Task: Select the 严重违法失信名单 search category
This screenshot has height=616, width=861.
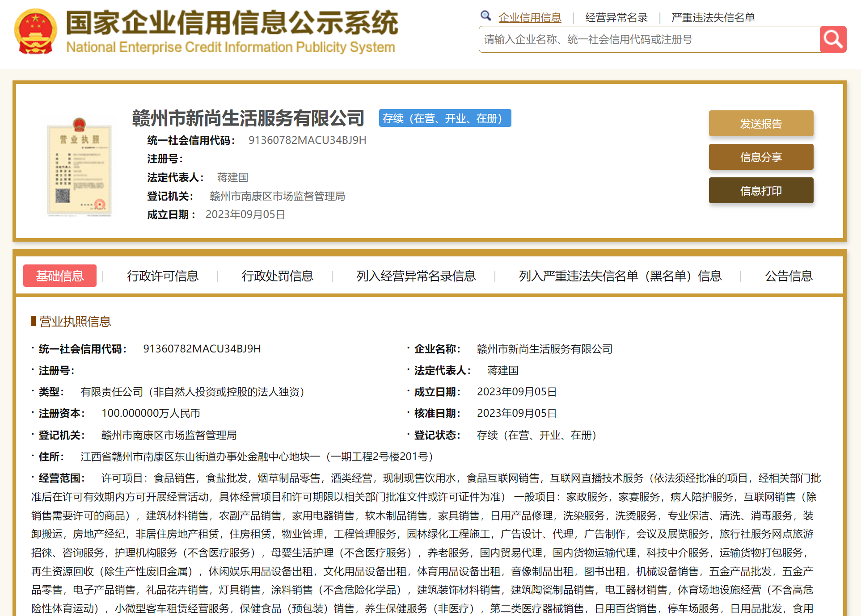Action: (713, 17)
